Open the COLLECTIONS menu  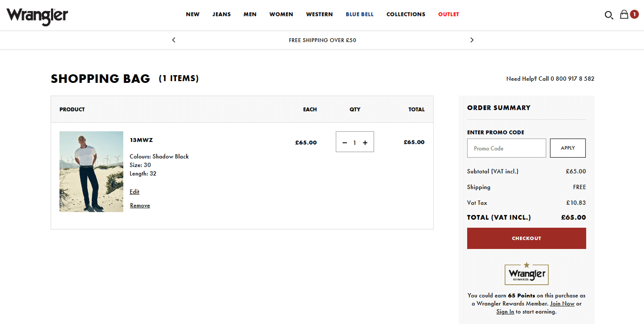coord(406,14)
